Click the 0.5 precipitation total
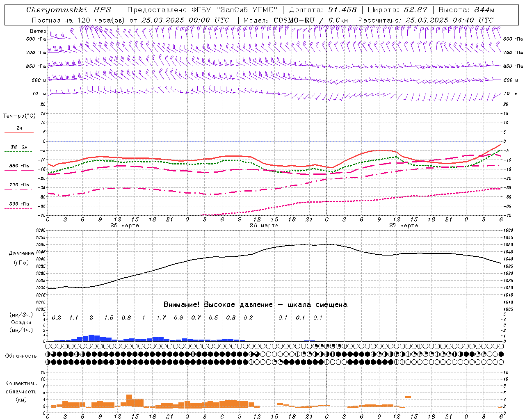This screenshot has height=420, width=525. pyautogui.click(x=213, y=318)
